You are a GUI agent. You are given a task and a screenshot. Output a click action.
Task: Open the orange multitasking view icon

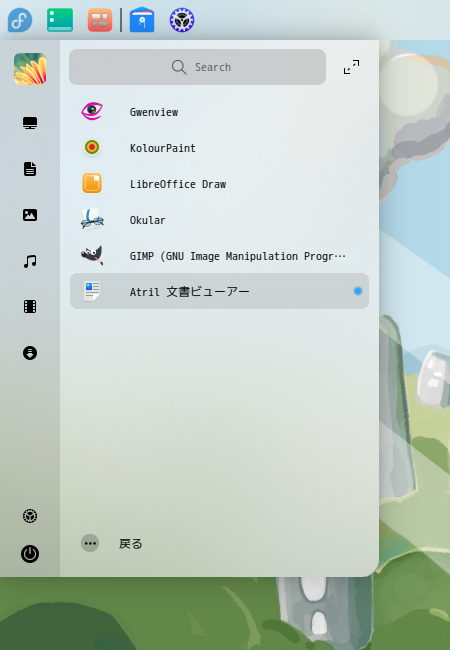(100, 20)
